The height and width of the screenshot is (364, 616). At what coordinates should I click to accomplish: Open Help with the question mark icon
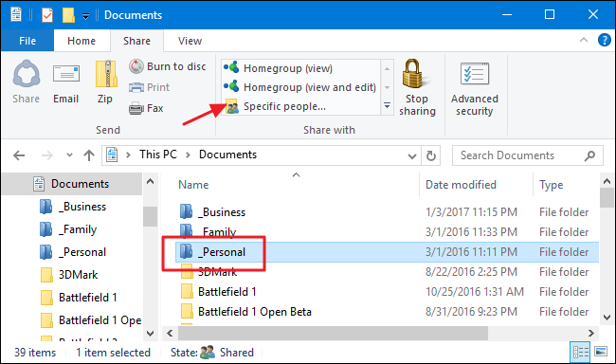605,40
